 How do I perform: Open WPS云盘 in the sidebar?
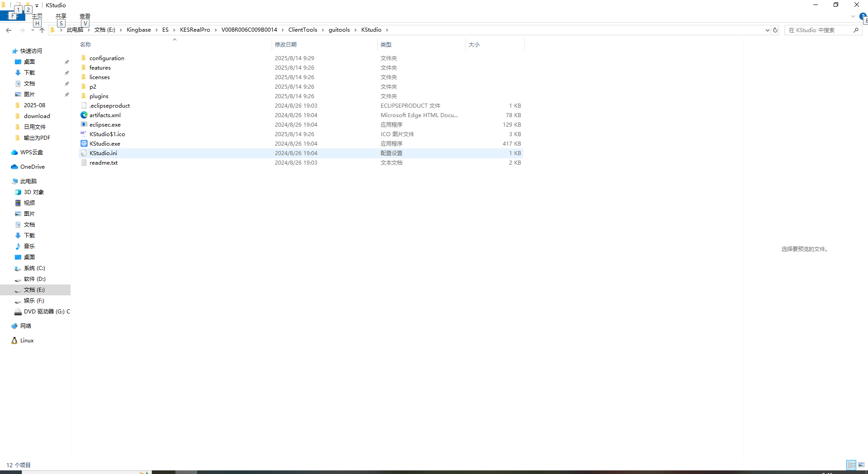pos(31,152)
